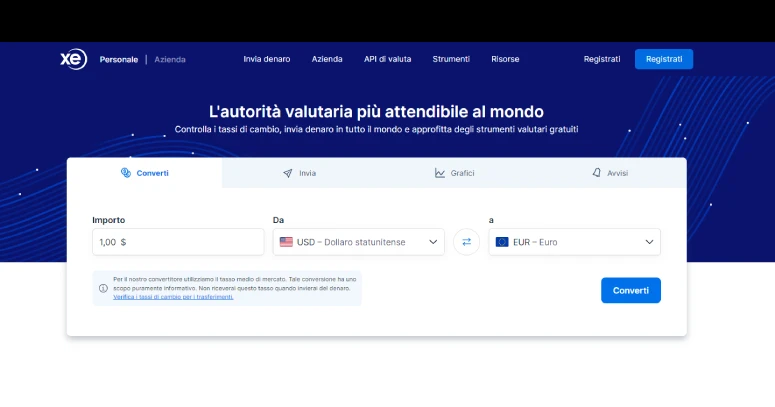Viewport: 775px width, 407px height.
Task: Click the info circle icon in notice
Action: click(103, 288)
